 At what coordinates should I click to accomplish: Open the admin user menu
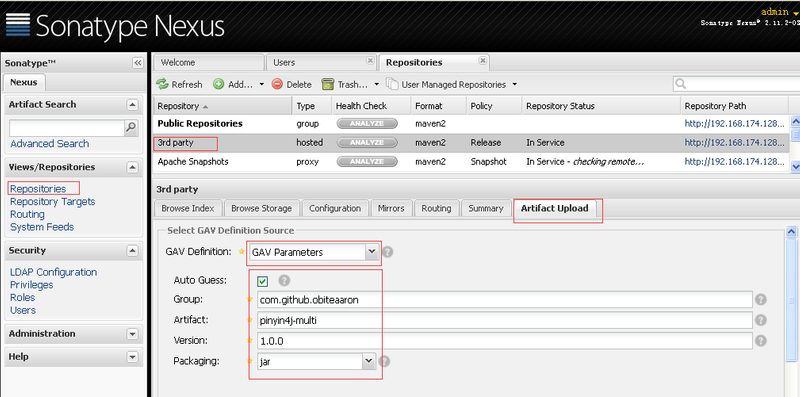click(x=780, y=12)
